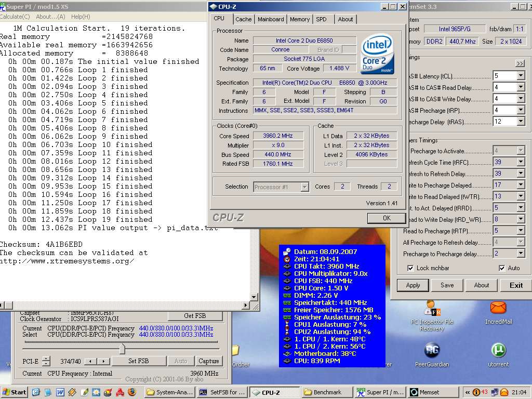Click the Firefox quick launch icon

(132, 392)
